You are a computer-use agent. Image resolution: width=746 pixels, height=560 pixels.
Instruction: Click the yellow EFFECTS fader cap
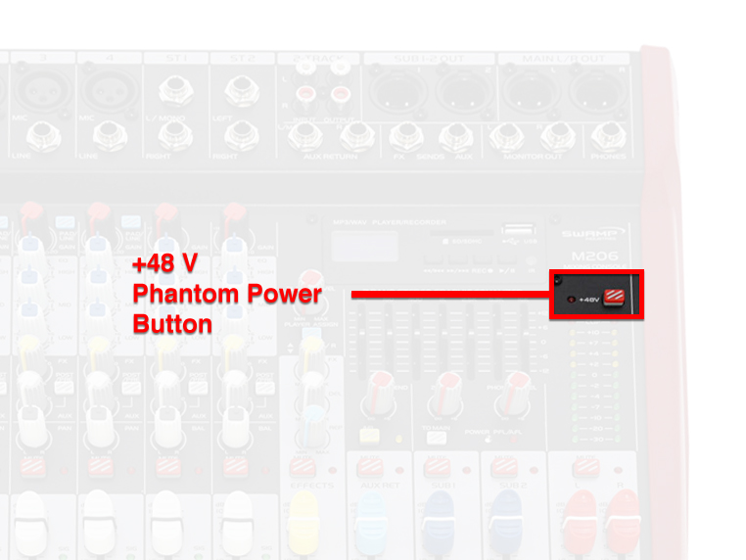(x=303, y=523)
